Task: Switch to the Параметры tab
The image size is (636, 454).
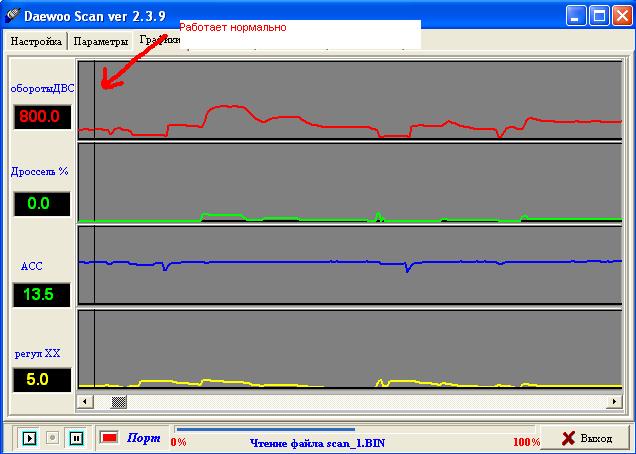Action: pos(101,41)
